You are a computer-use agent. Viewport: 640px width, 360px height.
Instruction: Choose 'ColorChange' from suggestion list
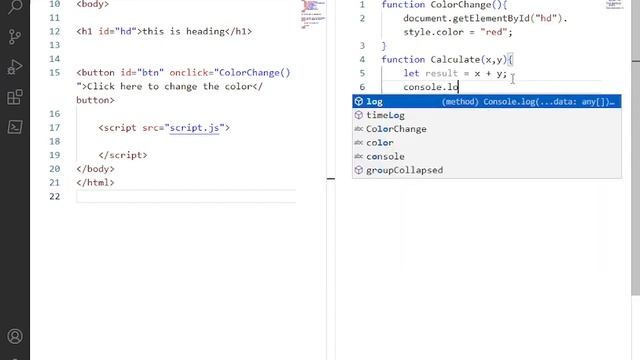click(487, 129)
